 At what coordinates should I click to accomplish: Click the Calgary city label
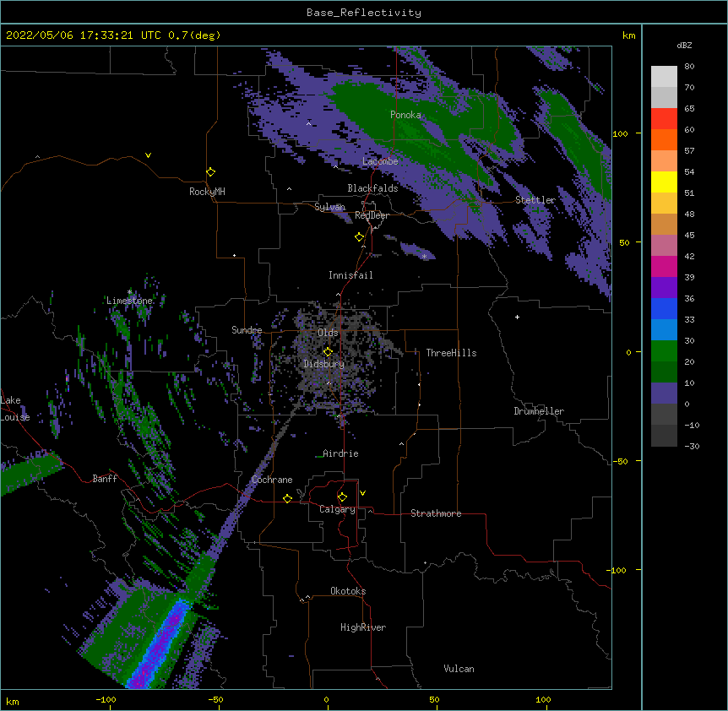pyautogui.click(x=337, y=509)
